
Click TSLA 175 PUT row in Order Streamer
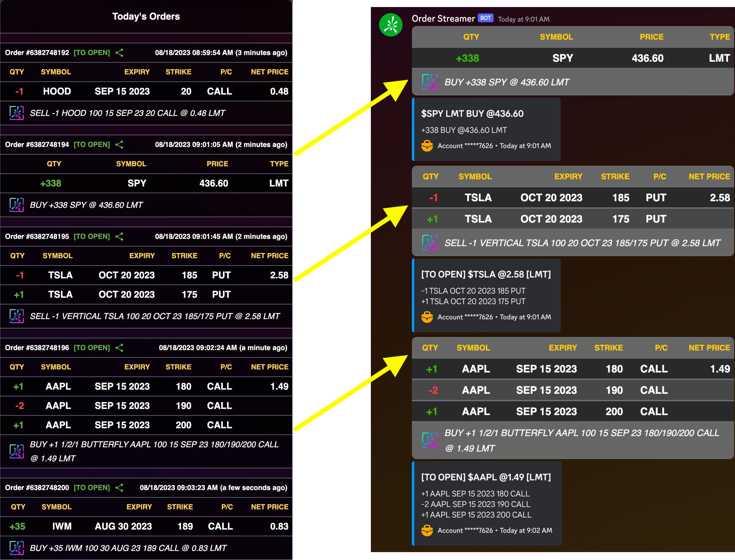(573, 219)
